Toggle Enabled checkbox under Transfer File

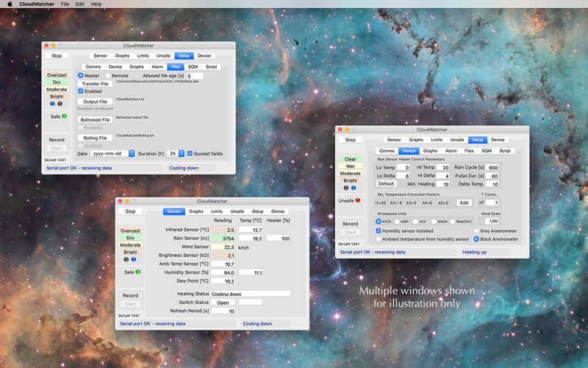click(81, 91)
